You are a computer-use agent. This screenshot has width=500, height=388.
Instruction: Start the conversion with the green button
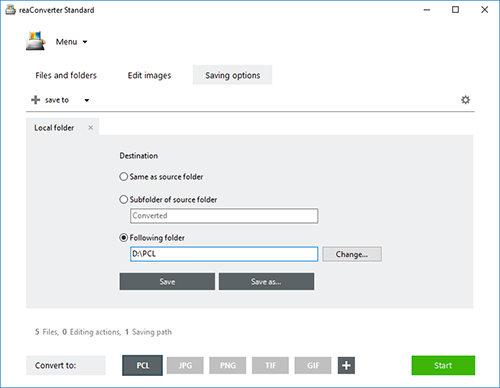coord(443,365)
